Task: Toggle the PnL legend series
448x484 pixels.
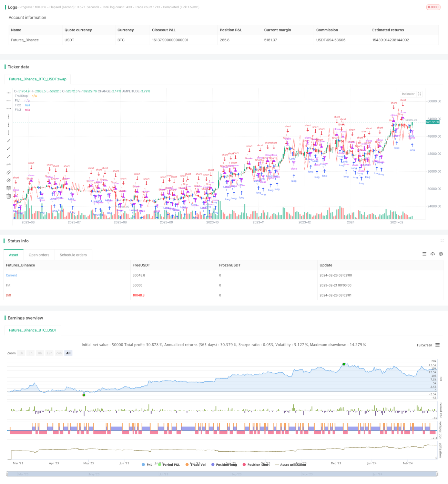Action: 147,465
